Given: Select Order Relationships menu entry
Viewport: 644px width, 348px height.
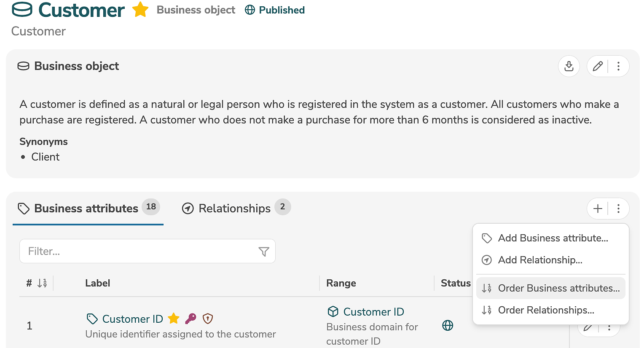Looking at the screenshot, I should 546,310.
